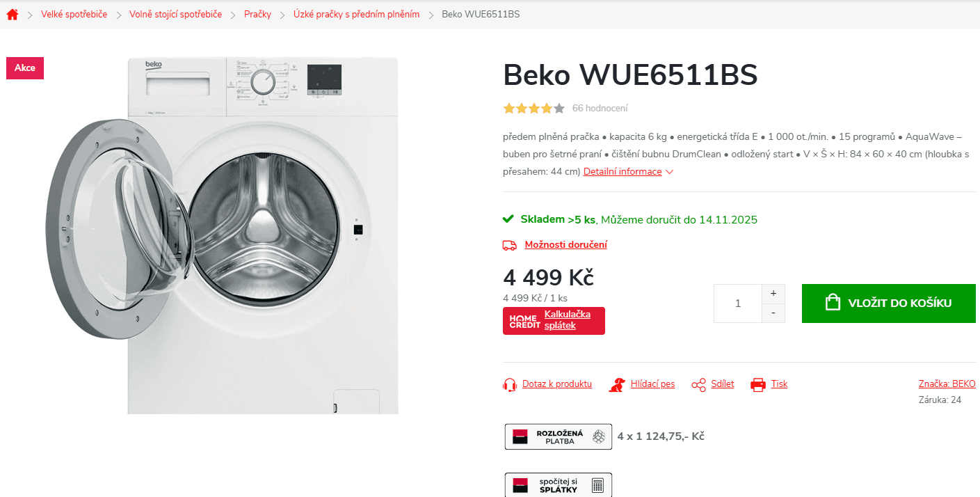Image resolution: width=980 pixels, height=497 pixels.
Task: Navigate to Úzké pračky s předním plněním breadcrumb
Action: (x=355, y=13)
